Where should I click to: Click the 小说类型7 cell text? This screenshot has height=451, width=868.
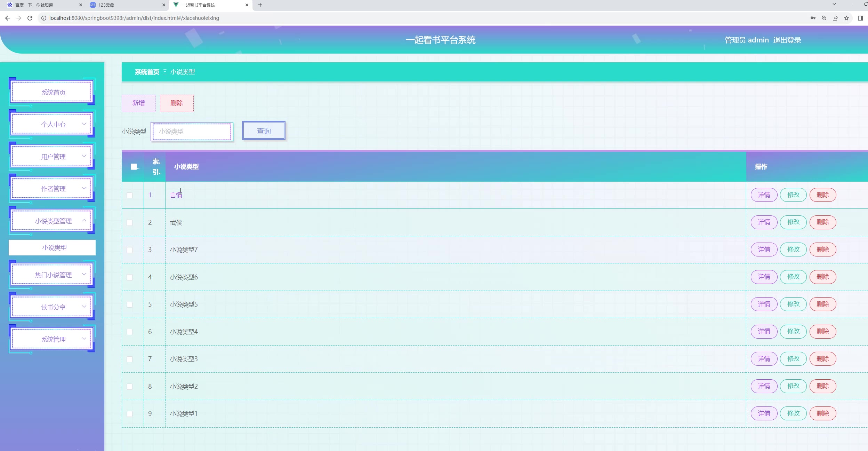coord(184,250)
